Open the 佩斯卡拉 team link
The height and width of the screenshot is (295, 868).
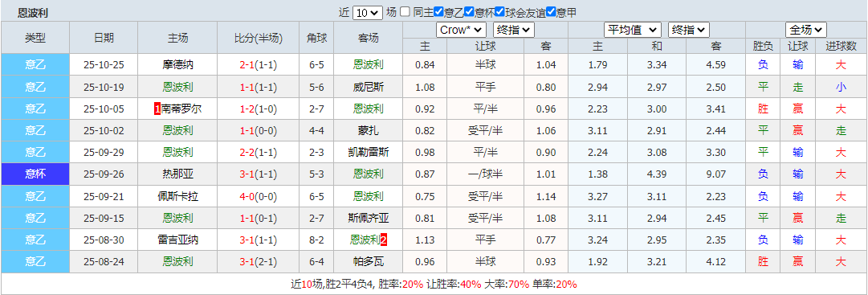177,196
